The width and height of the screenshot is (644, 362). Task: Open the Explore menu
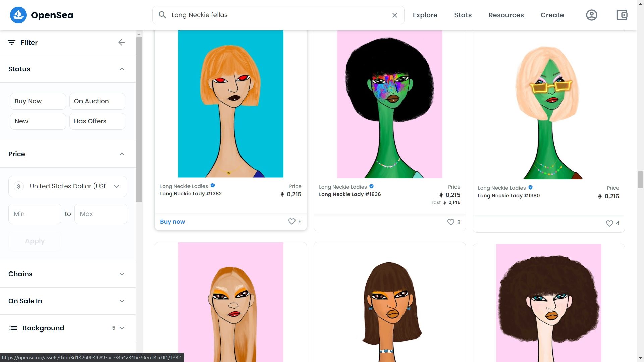click(425, 15)
